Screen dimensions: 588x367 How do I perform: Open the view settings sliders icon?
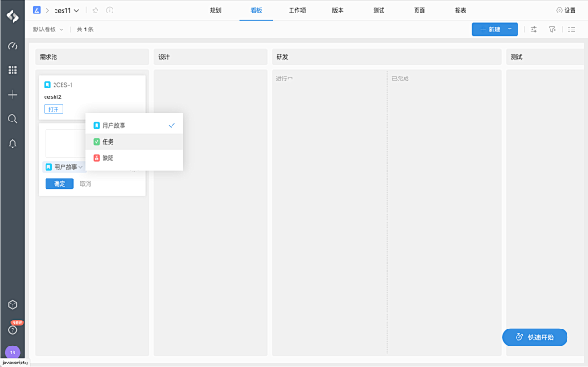click(533, 29)
